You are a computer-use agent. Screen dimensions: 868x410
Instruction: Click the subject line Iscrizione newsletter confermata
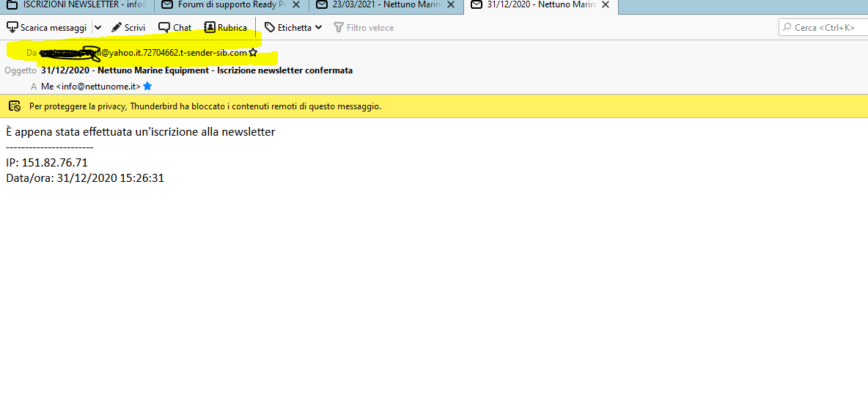coord(196,70)
